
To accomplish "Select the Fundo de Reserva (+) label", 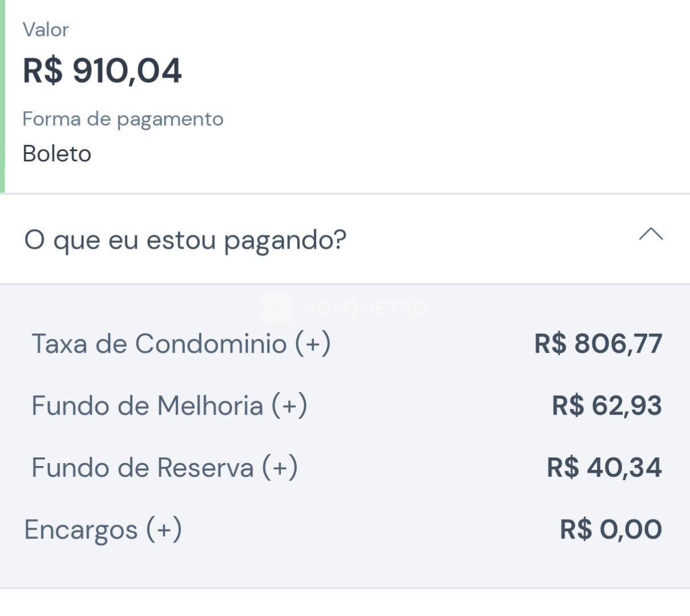I will click(x=165, y=468).
